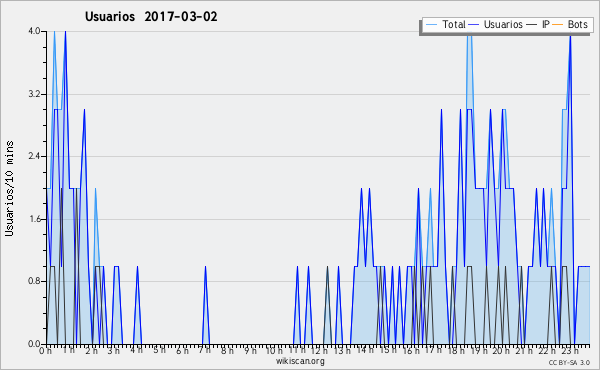600x370 pixels.
Task: Click the '7 h' x-axis label
Action: [x=204, y=350]
